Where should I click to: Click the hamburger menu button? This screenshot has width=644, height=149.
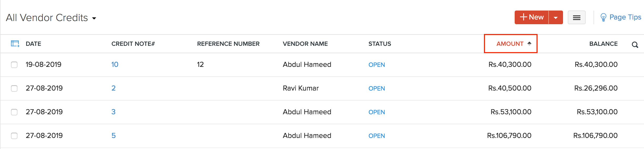coord(576,18)
